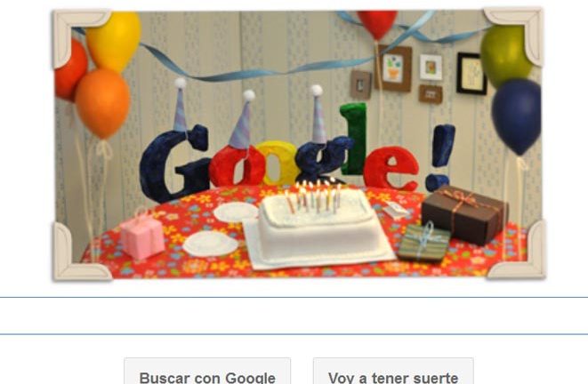Select the pink gift box on table

point(141,235)
